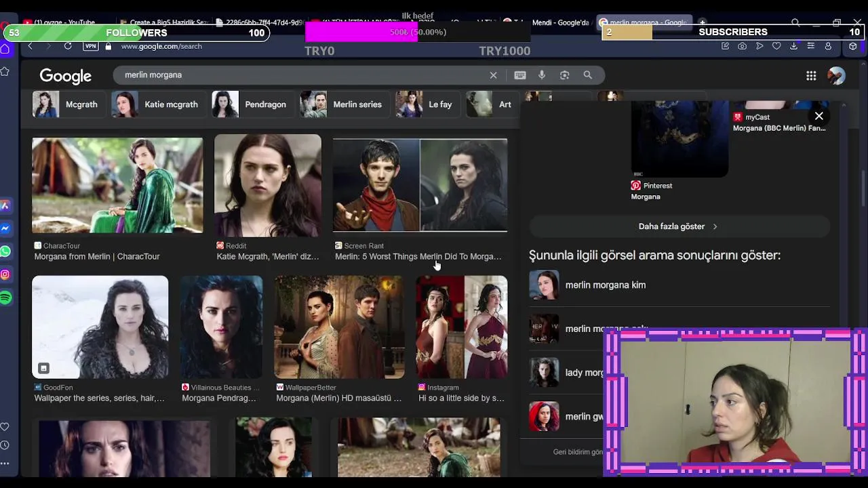
Task: Toggle the VPN badge in address bar
Action: 90,46
